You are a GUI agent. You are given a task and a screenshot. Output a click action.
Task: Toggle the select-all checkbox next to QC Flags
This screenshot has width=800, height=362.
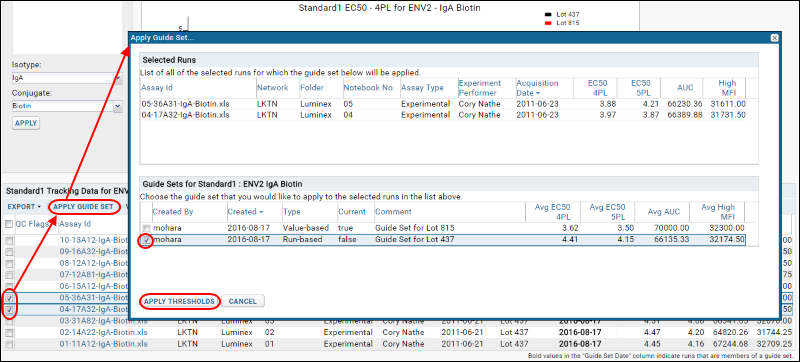(x=9, y=224)
